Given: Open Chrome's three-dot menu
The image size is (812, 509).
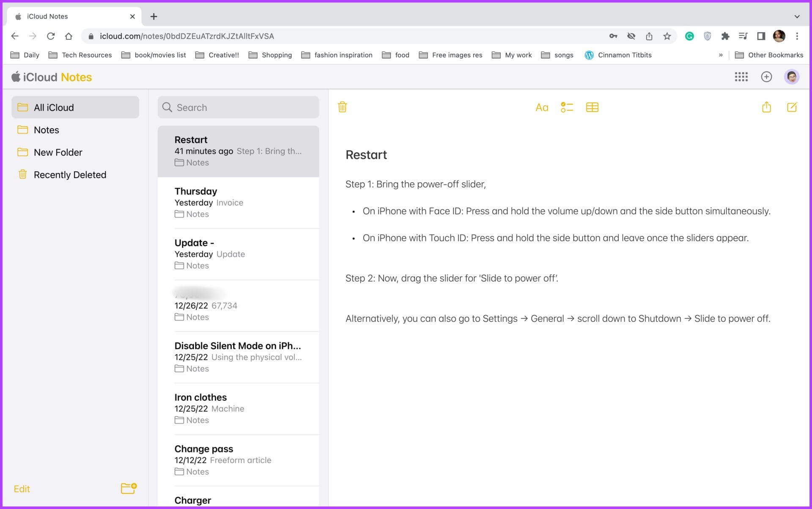Looking at the screenshot, I should [x=797, y=36].
